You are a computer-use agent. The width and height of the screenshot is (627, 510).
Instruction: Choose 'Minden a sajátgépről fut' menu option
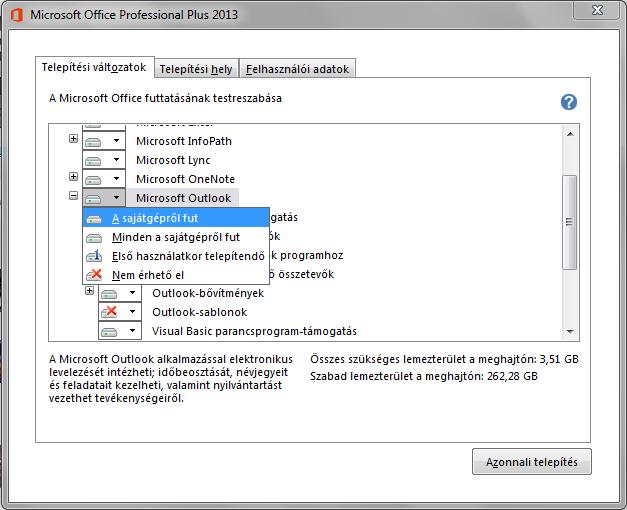[176, 237]
